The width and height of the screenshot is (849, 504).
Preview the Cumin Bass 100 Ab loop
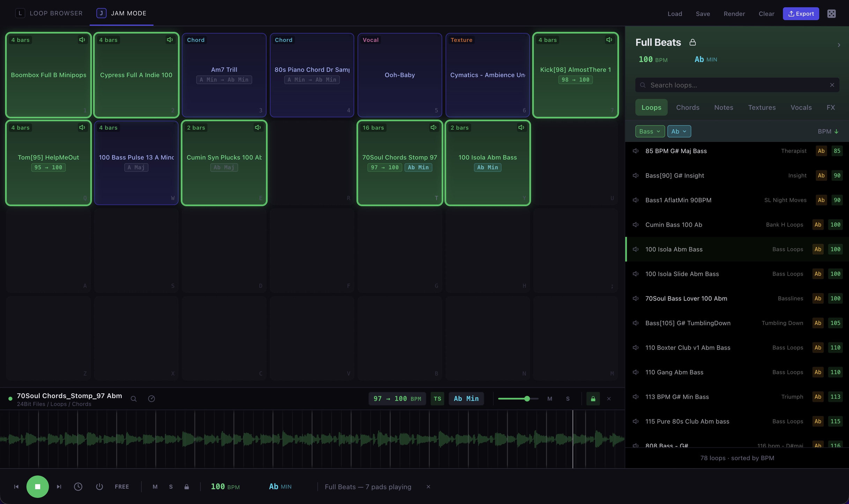tap(636, 225)
